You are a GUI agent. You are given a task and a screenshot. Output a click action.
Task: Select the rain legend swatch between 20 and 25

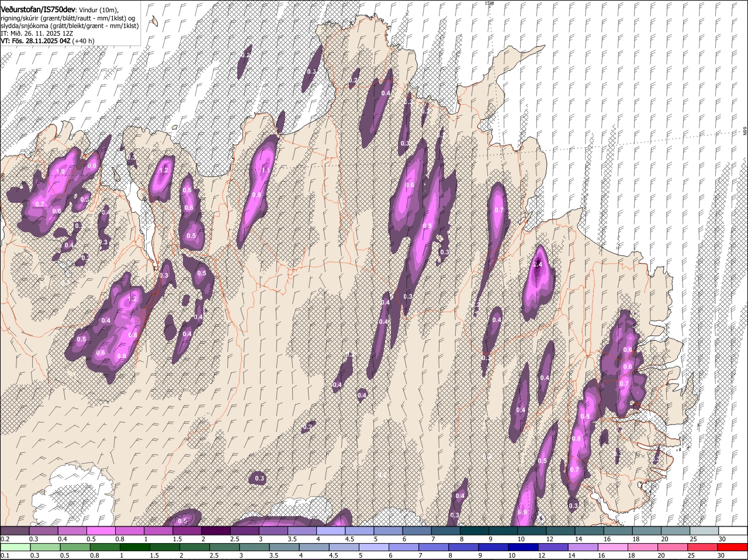point(671,547)
